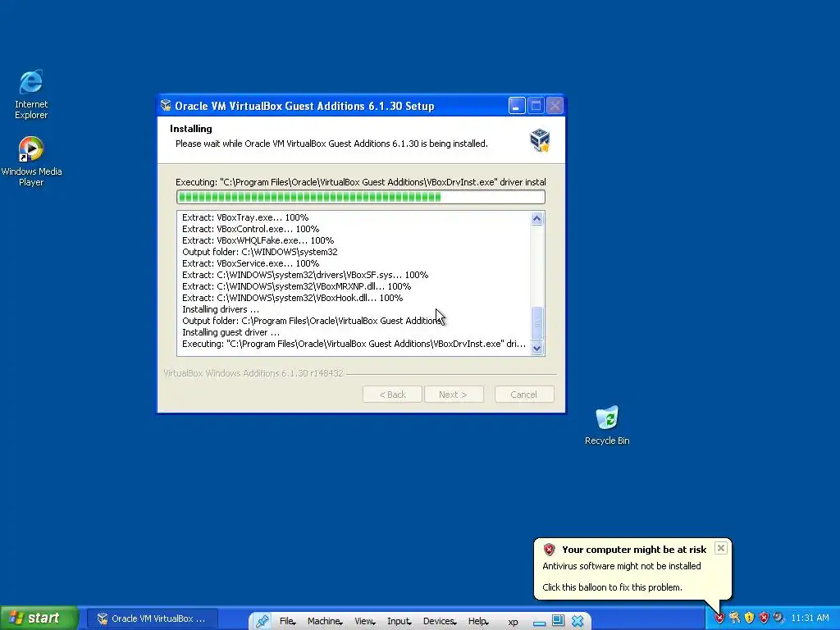The image size is (840, 630).
Task: Click the install log's scroll up arrow
Action: (x=536, y=218)
